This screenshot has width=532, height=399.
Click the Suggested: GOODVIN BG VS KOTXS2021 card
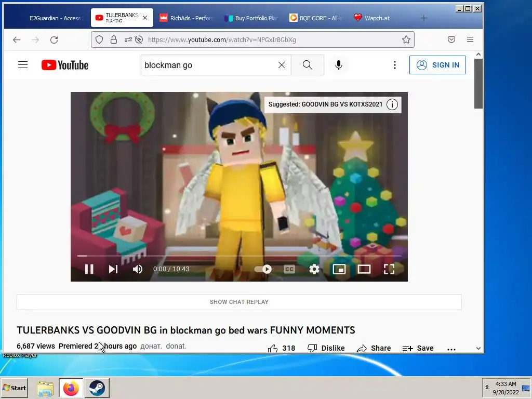click(x=332, y=104)
